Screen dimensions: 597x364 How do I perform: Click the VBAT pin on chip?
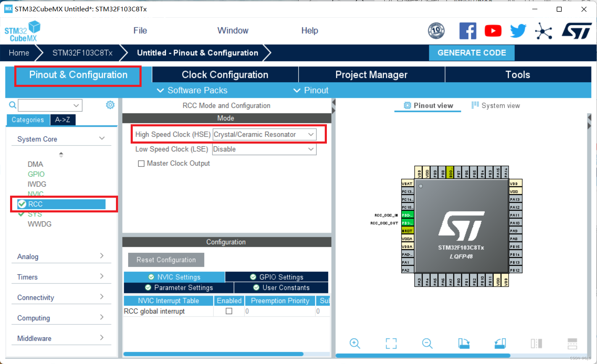point(408,183)
